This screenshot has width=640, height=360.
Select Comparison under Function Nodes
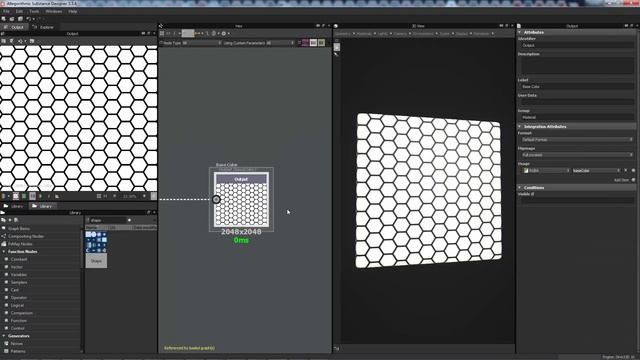[x=22, y=313]
